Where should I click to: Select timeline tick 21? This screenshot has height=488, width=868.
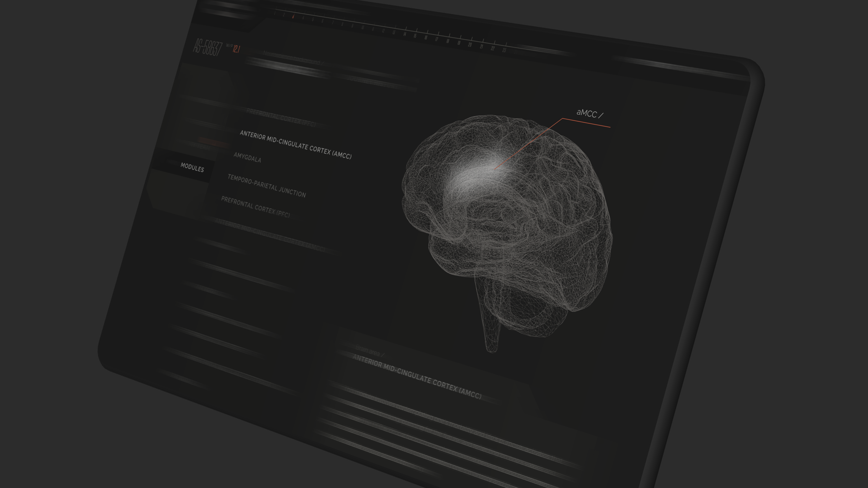pyautogui.click(x=481, y=47)
